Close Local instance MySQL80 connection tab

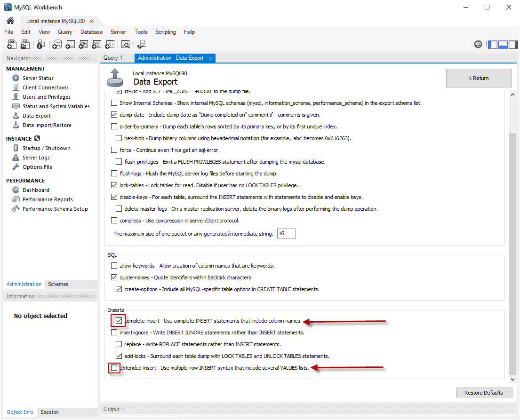[x=92, y=21]
